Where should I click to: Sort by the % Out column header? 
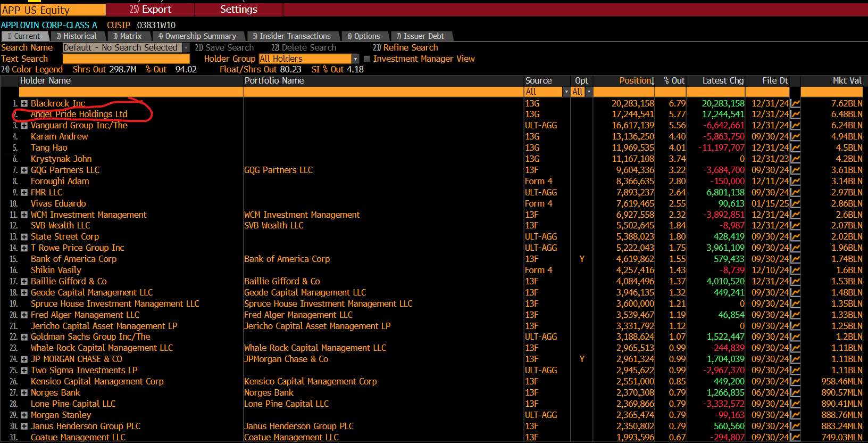click(674, 81)
